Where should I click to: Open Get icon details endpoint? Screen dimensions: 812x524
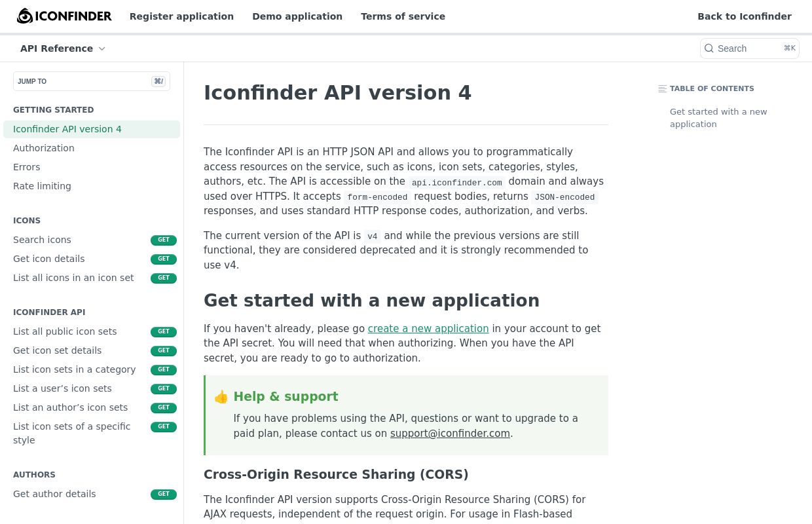pos(49,259)
